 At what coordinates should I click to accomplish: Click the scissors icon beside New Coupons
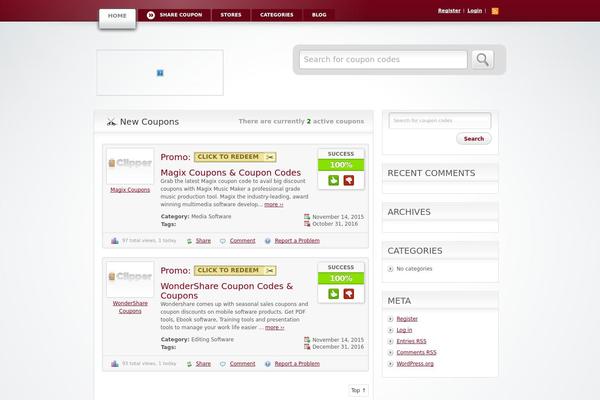point(111,122)
